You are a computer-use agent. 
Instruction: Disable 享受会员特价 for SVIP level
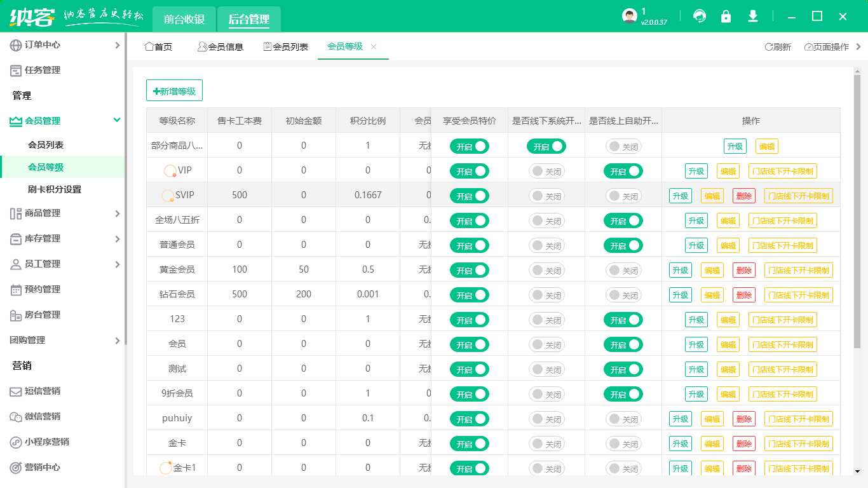click(x=469, y=196)
